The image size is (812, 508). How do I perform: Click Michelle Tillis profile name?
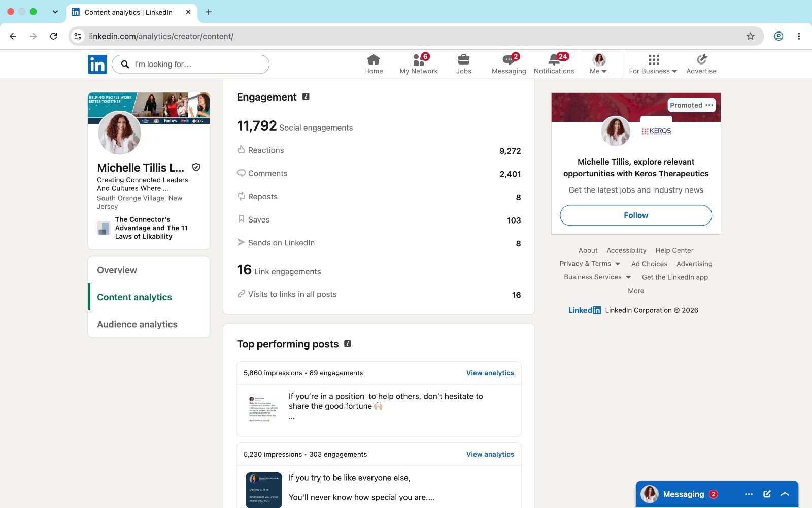tap(141, 168)
